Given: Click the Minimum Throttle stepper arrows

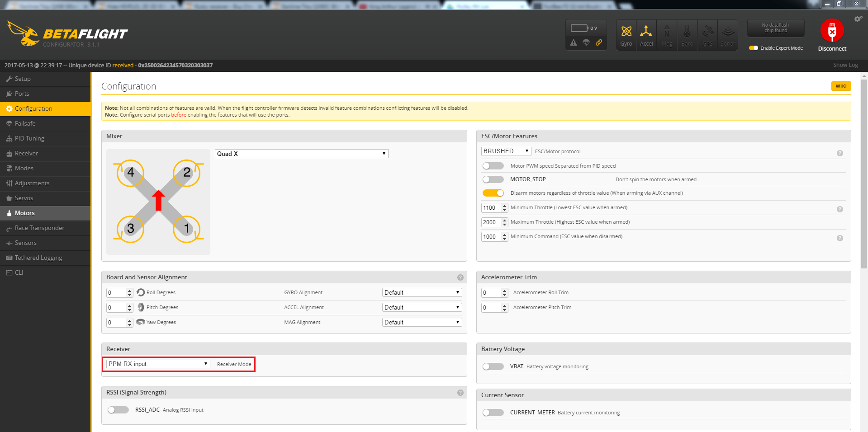Looking at the screenshot, I should (x=505, y=208).
